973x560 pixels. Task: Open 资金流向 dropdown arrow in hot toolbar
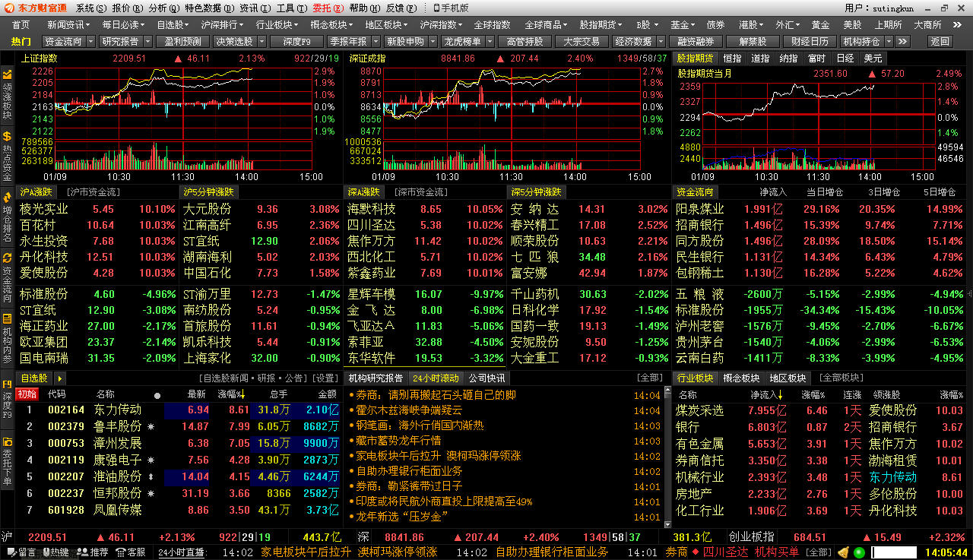(x=90, y=41)
